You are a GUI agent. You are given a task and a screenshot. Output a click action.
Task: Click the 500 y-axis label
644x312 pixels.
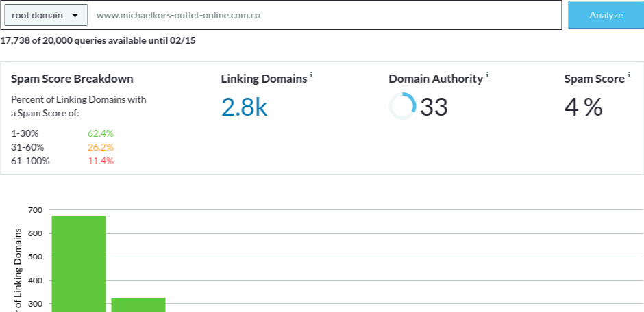click(x=36, y=257)
